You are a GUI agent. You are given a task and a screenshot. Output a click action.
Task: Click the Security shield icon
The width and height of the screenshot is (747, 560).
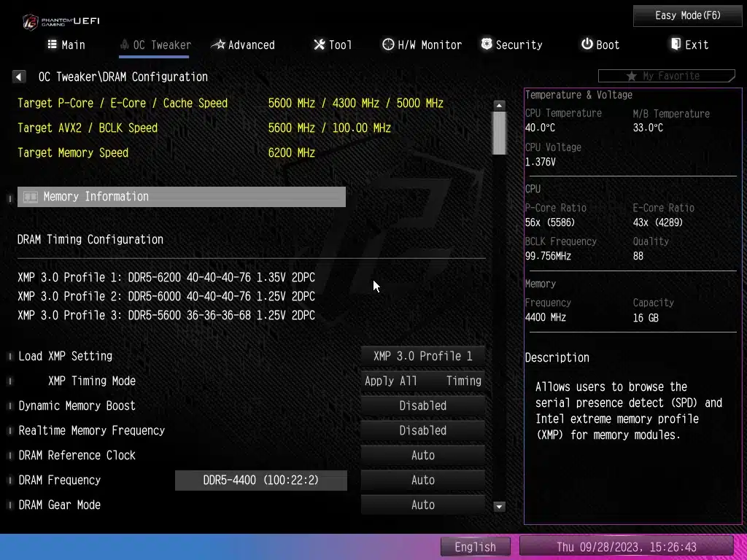(x=487, y=44)
